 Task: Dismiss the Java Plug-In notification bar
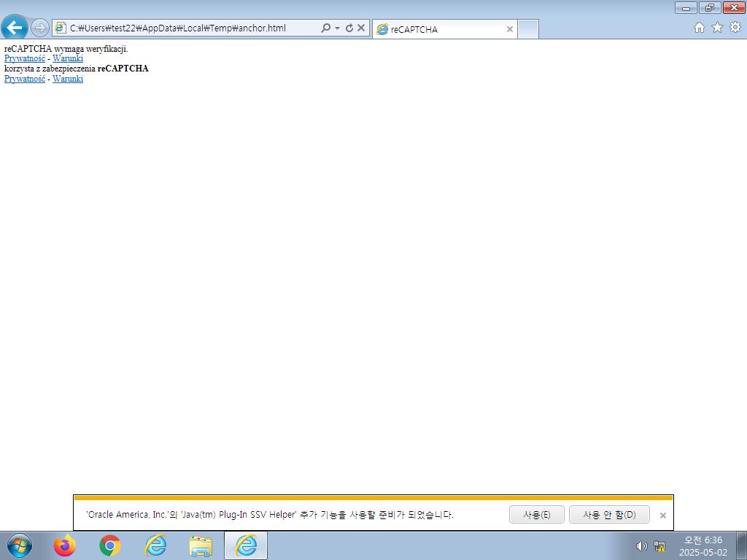coord(662,516)
